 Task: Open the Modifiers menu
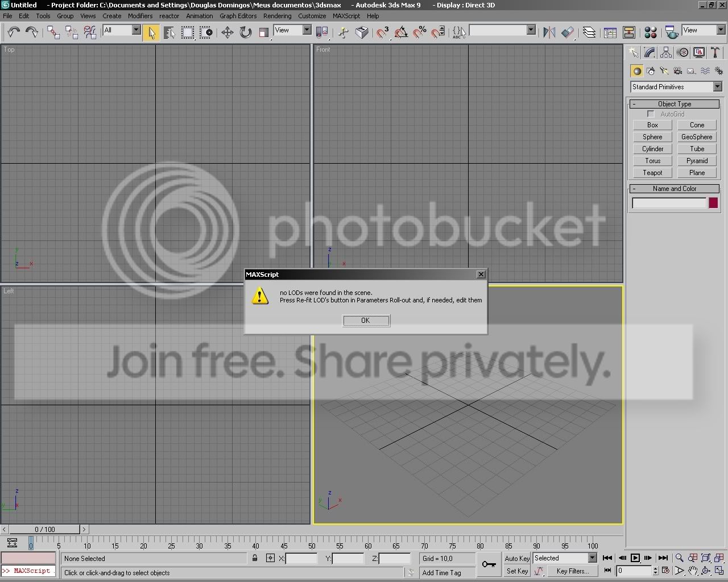140,16
